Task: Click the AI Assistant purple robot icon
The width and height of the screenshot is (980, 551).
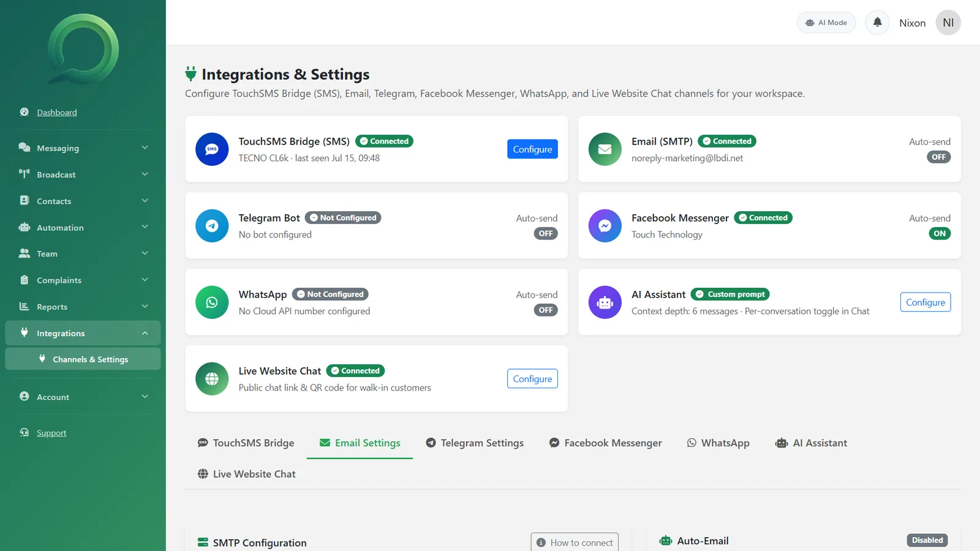Action: (605, 302)
